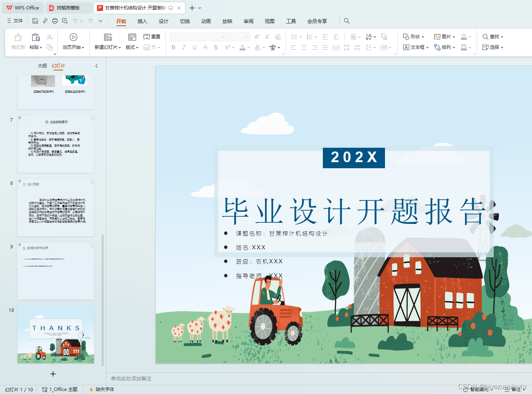Screen dimensions: 532x394
Task: Open the Animation (动画) ribbon tab
Action: [206, 21]
